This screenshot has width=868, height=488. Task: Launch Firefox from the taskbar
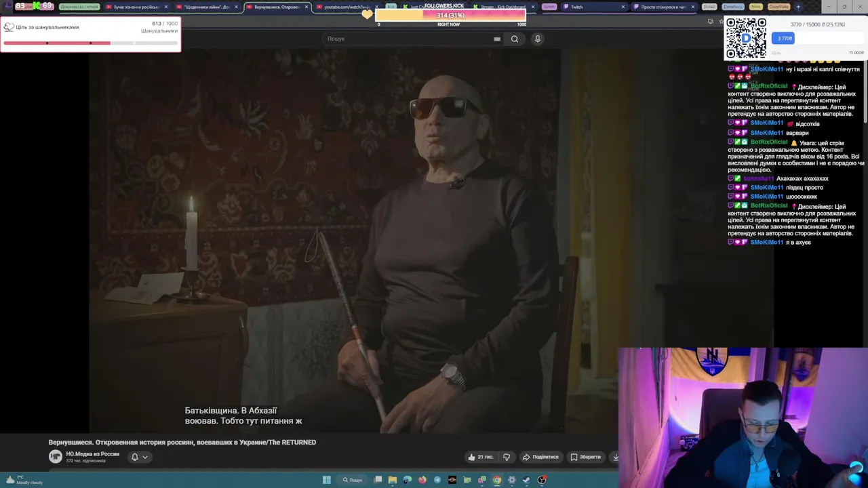pos(422,480)
